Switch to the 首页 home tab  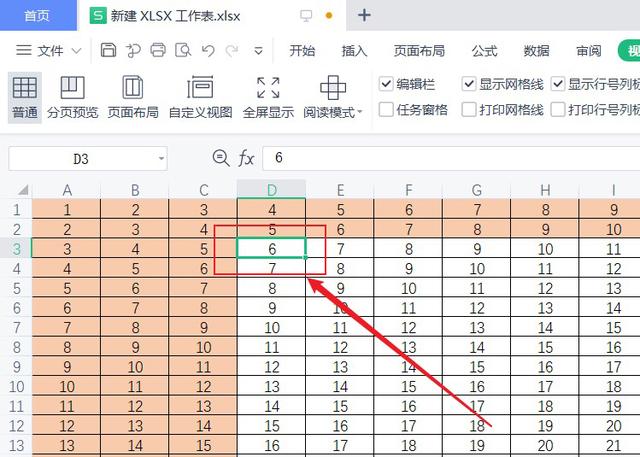(38, 16)
